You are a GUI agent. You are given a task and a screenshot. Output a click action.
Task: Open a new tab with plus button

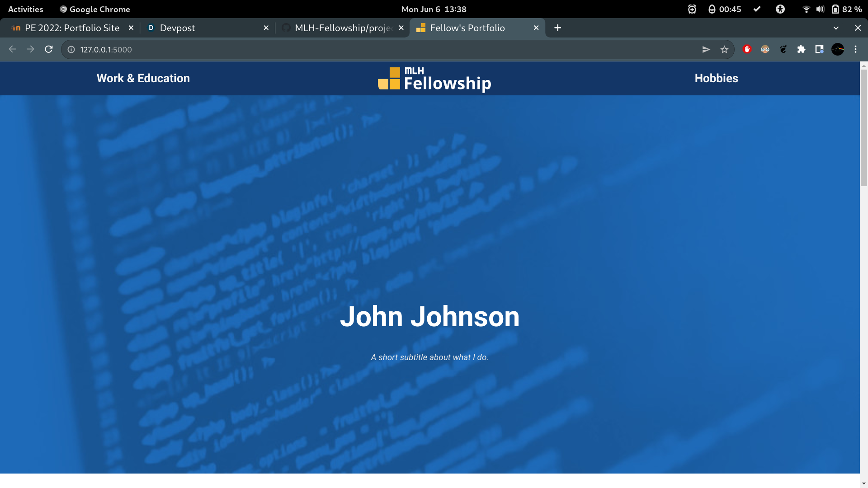(558, 28)
